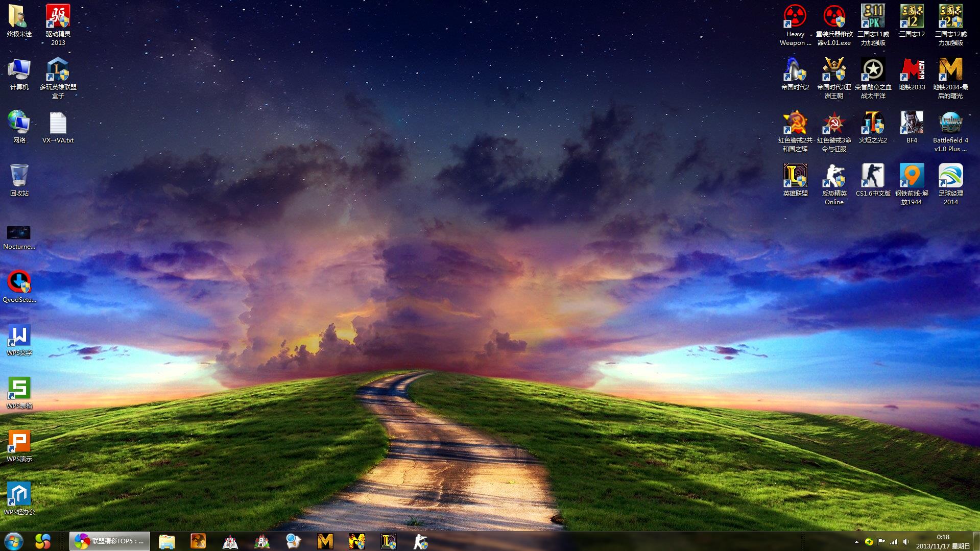The height and width of the screenshot is (551, 980).
Task: Select the 英雄联盟 desktop shortcut
Action: 795,180
